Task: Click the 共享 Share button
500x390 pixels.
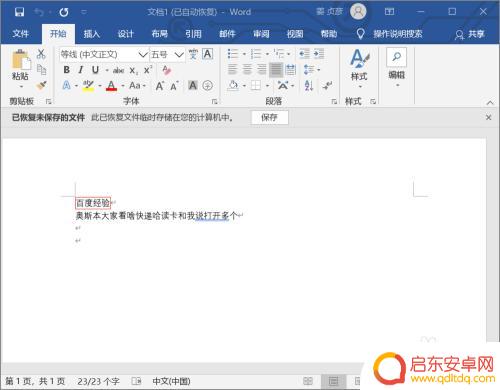Action: [470, 34]
